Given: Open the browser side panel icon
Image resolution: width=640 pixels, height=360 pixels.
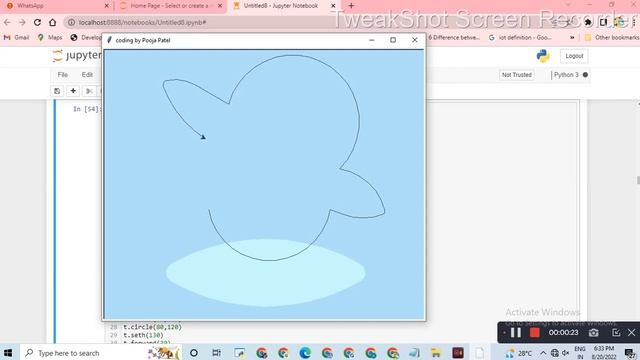Looking at the screenshot, I should point(603,22).
